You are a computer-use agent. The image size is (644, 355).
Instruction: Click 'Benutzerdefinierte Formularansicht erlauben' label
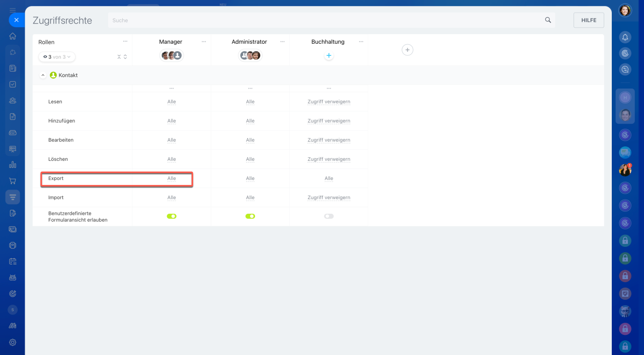coord(78,217)
